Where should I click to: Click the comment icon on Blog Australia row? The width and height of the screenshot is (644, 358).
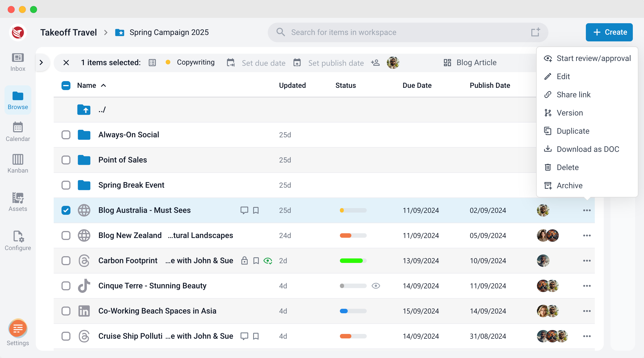[244, 210]
